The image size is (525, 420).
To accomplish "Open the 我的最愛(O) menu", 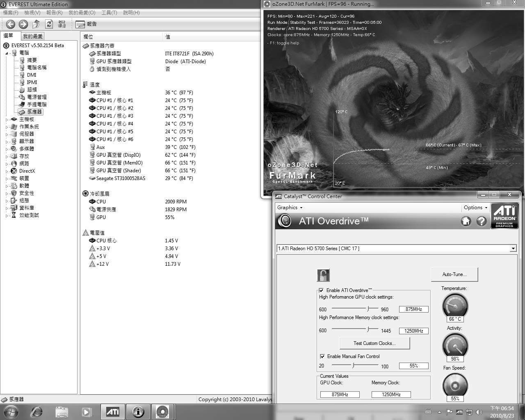I will [x=82, y=13].
